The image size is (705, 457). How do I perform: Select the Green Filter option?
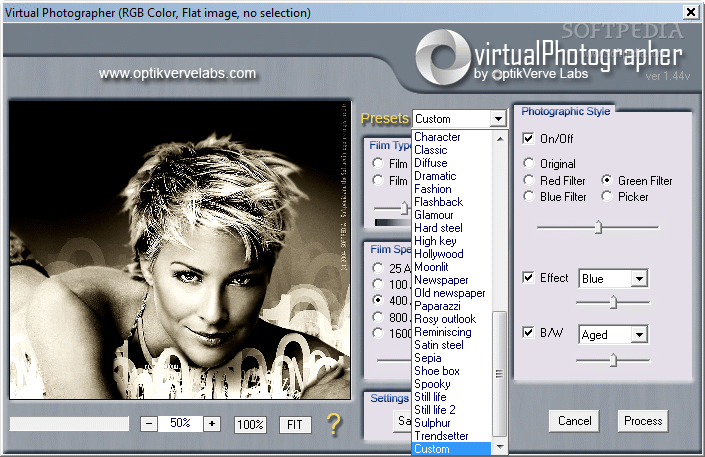[x=607, y=180]
